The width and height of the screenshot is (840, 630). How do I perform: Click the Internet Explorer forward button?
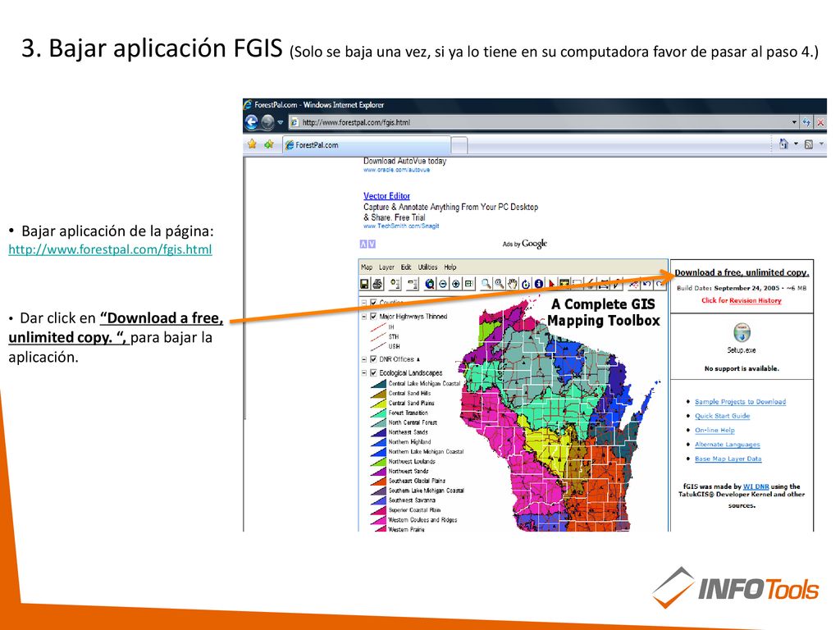[x=267, y=122]
